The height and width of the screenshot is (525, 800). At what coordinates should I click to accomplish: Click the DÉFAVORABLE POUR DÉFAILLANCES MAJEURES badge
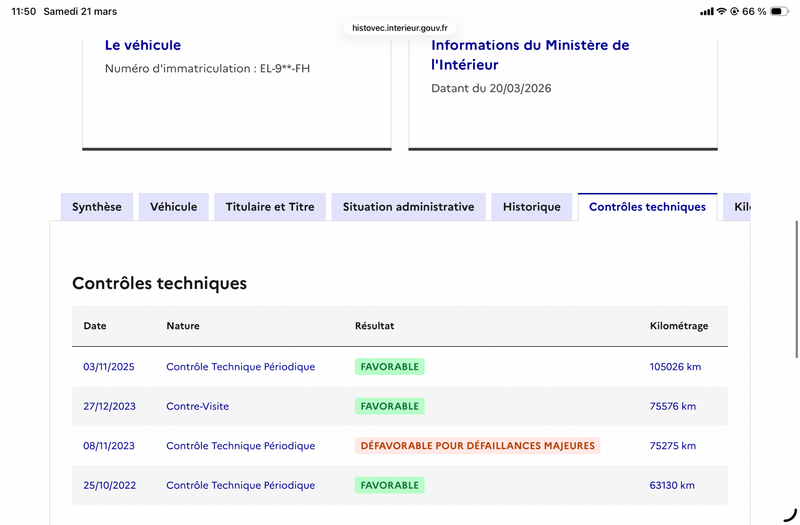tap(478, 446)
